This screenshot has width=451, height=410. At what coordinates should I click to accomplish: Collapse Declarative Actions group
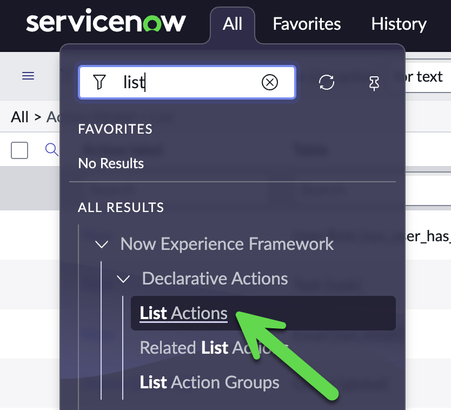tap(123, 279)
